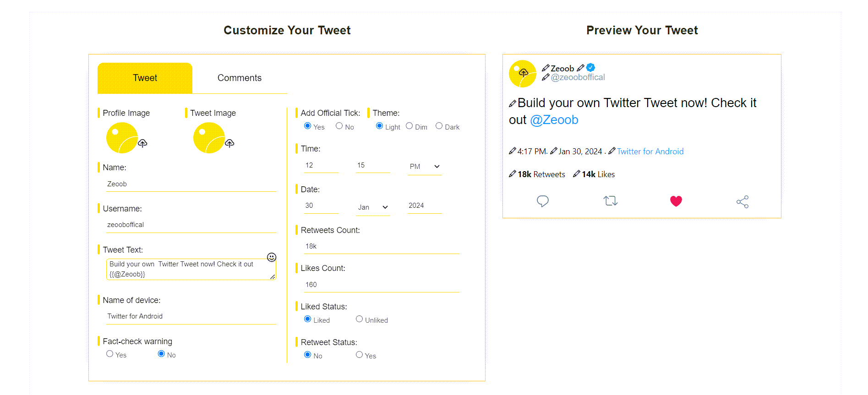Expand the month dropdown showing Jan

click(373, 207)
